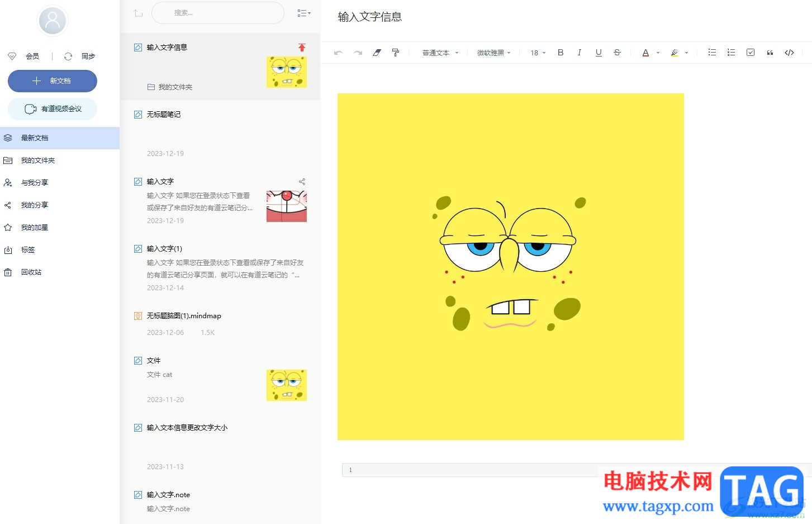
Task: Insert a code block
Action: click(789, 53)
